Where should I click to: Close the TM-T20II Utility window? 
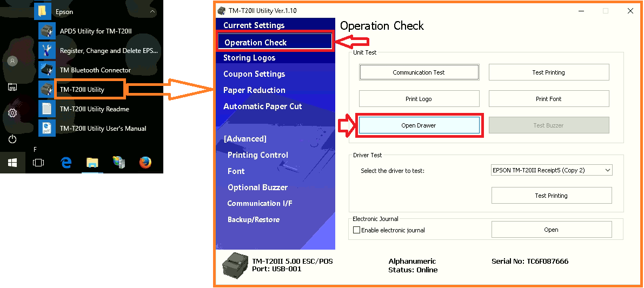pos(630,11)
